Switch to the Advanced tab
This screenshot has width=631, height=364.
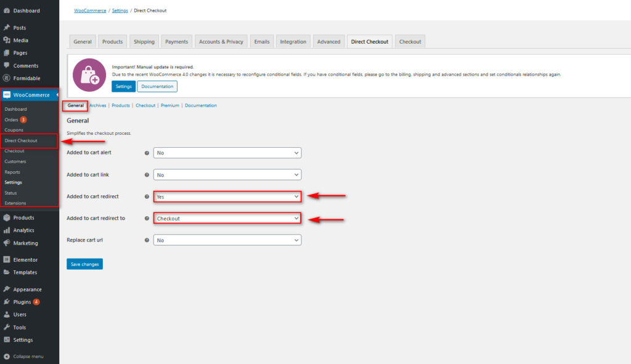[329, 41]
